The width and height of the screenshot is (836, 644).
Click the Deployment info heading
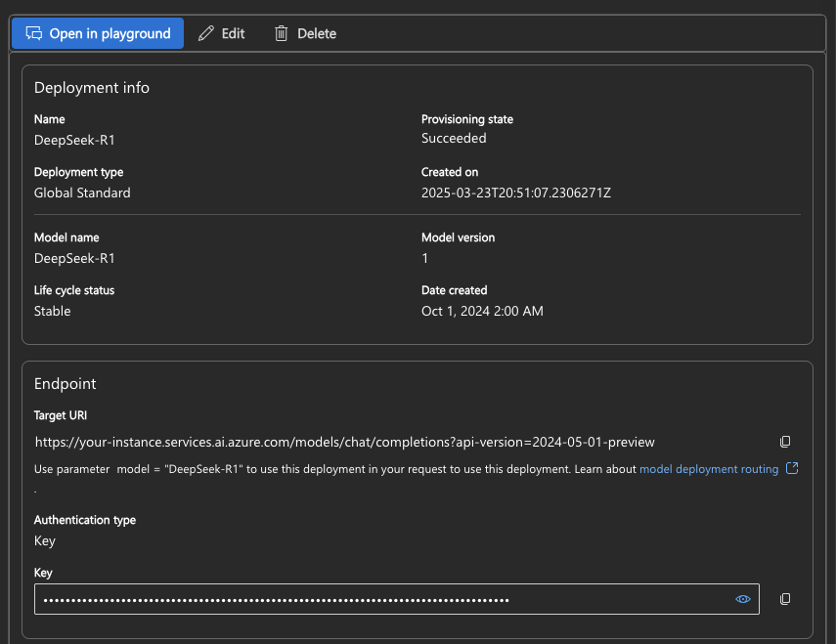point(92,87)
